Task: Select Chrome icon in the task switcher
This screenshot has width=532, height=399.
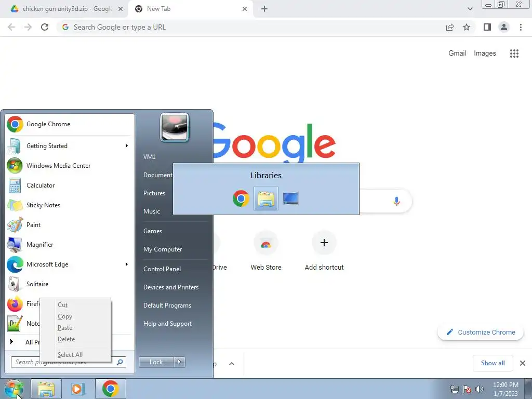Action: [x=241, y=198]
